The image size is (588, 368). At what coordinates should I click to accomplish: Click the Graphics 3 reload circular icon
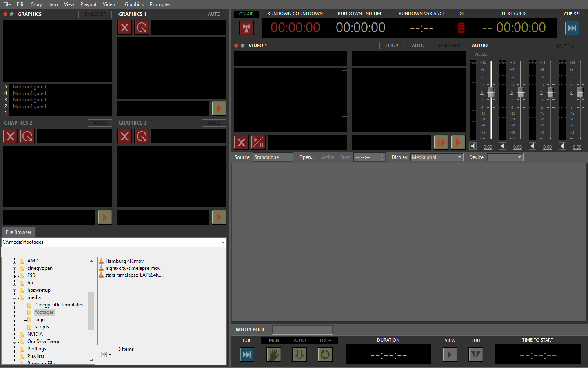(x=142, y=136)
